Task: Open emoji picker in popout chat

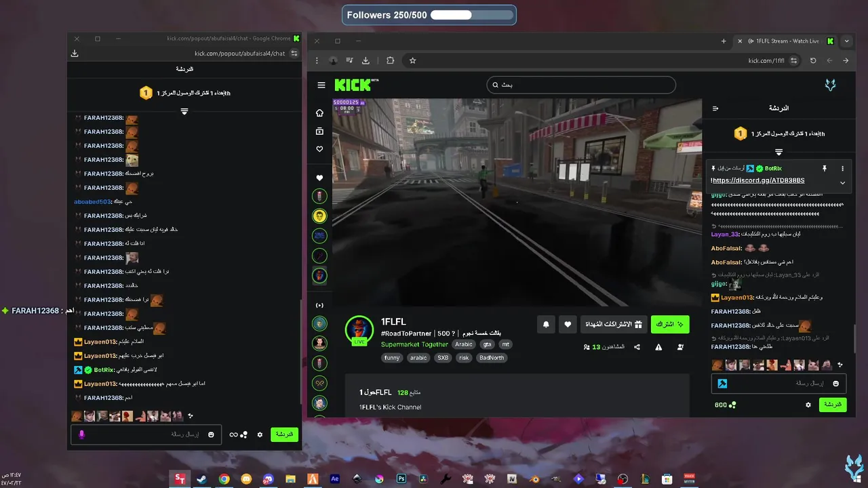Action: [x=211, y=434]
